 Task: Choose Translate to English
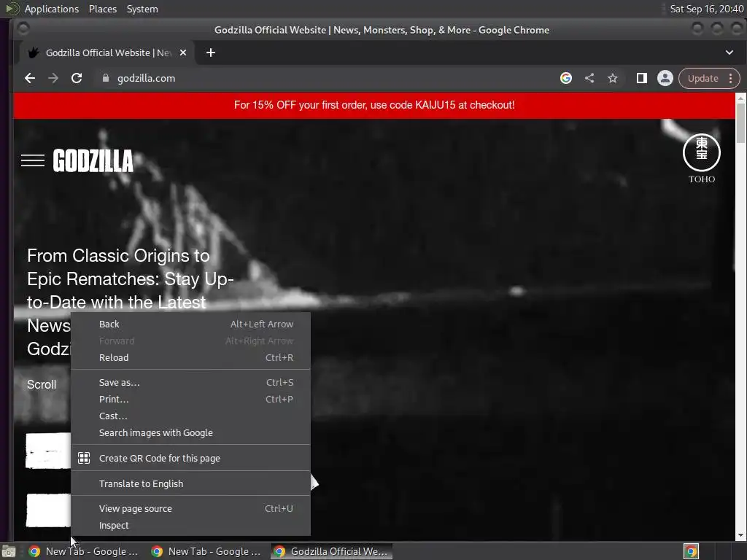coord(190,484)
